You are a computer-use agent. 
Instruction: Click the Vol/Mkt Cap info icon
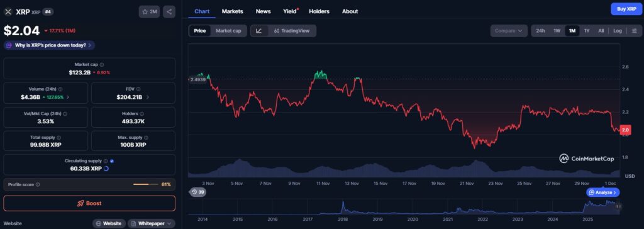[x=65, y=113]
